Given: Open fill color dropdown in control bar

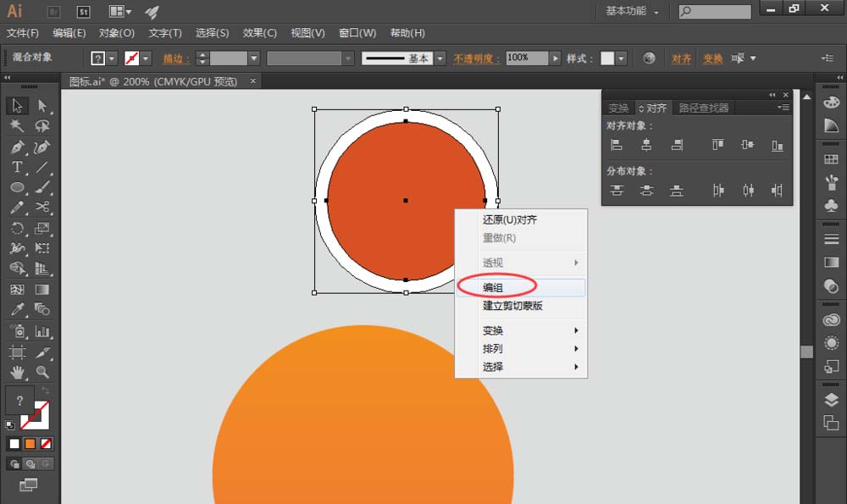Looking at the screenshot, I should 112,58.
